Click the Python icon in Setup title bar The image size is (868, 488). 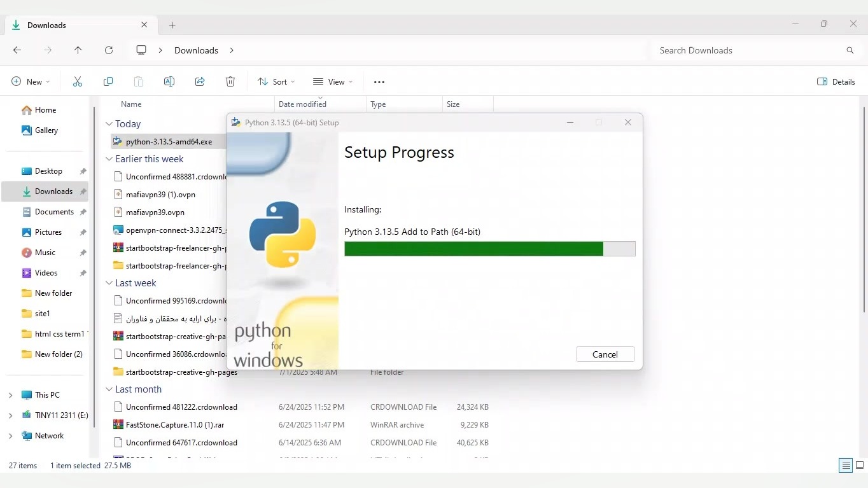click(x=236, y=122)
